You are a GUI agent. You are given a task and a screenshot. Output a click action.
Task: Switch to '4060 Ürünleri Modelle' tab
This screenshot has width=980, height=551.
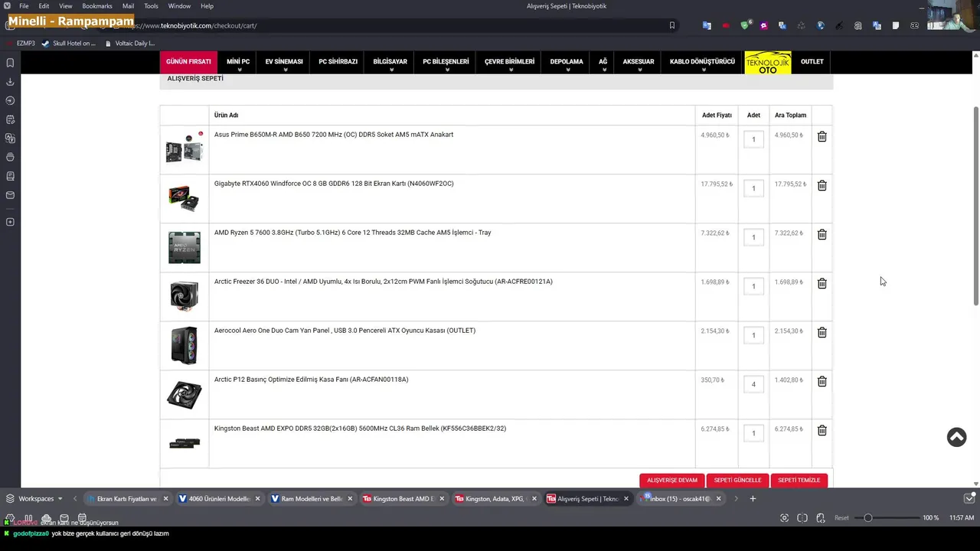point(219,498)
